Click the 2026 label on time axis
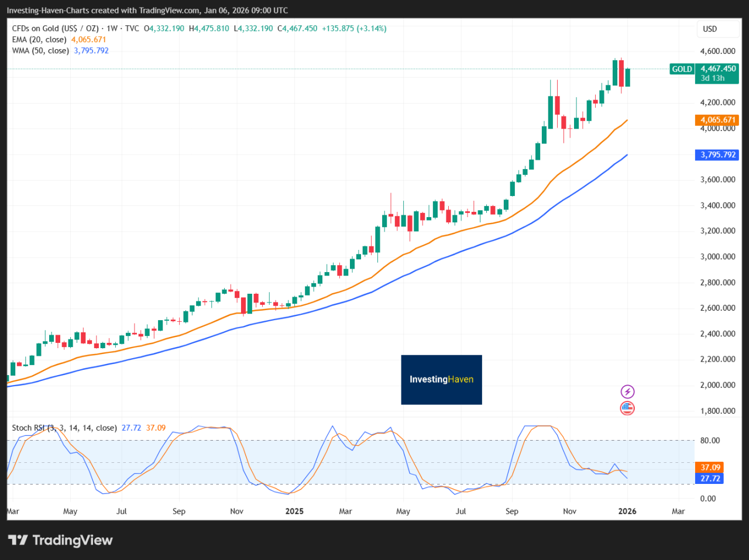This screenshot has width=749, height=560. click(627, 511)
